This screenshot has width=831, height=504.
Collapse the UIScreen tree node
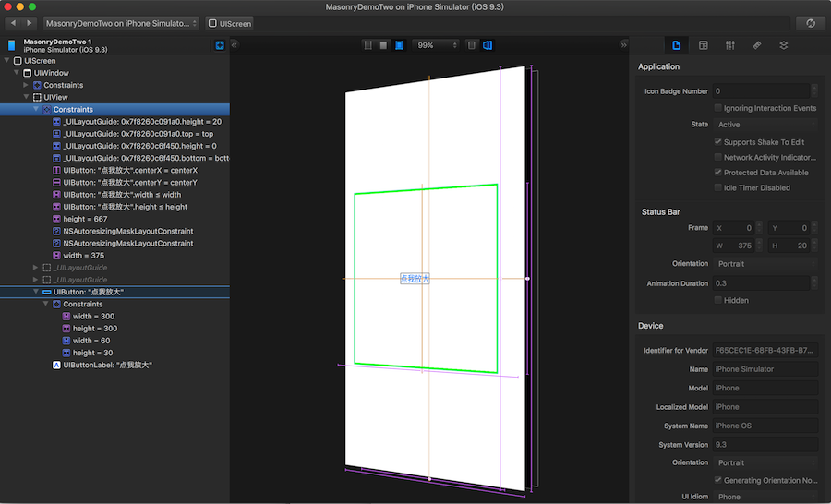coord(6,60)
